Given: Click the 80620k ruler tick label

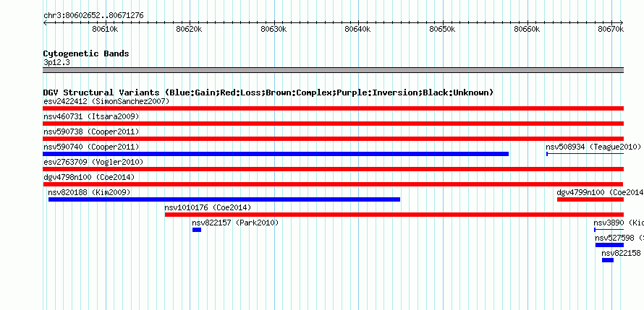Looking at the screenshot, I should click(190, 29).
